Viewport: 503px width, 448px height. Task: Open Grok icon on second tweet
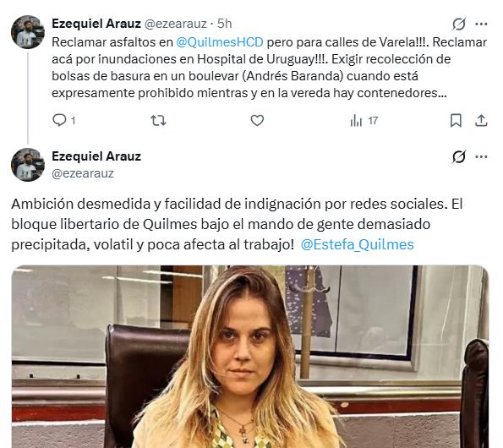click(x=459, y=156)
